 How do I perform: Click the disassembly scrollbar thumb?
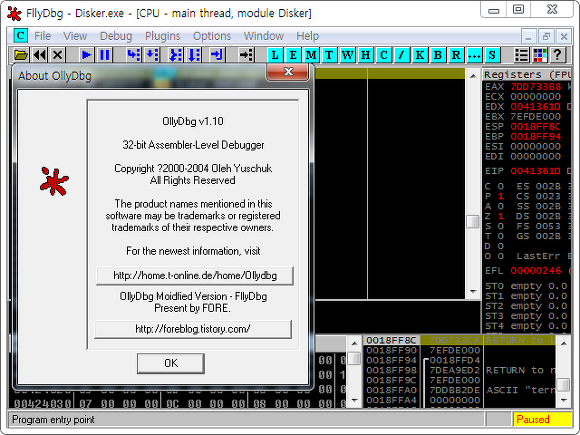[473, 222]
